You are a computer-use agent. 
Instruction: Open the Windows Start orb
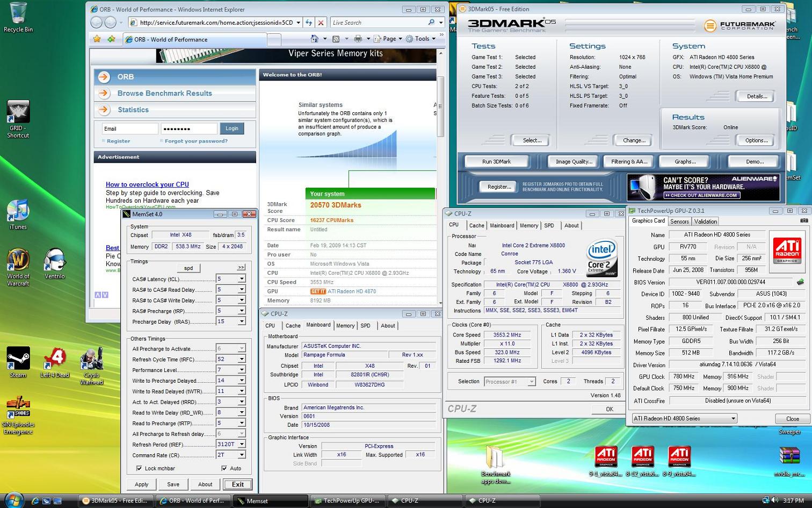pyautogui.click(x=13, y=499)
